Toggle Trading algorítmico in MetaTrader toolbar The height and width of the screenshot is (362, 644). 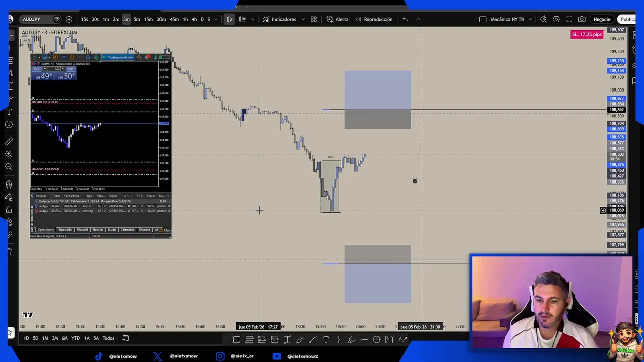118,57
